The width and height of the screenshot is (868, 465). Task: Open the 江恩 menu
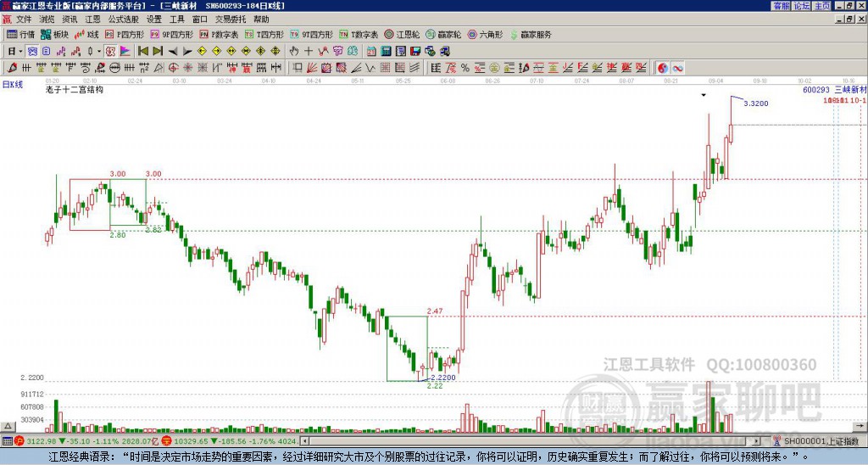[92, 20]
